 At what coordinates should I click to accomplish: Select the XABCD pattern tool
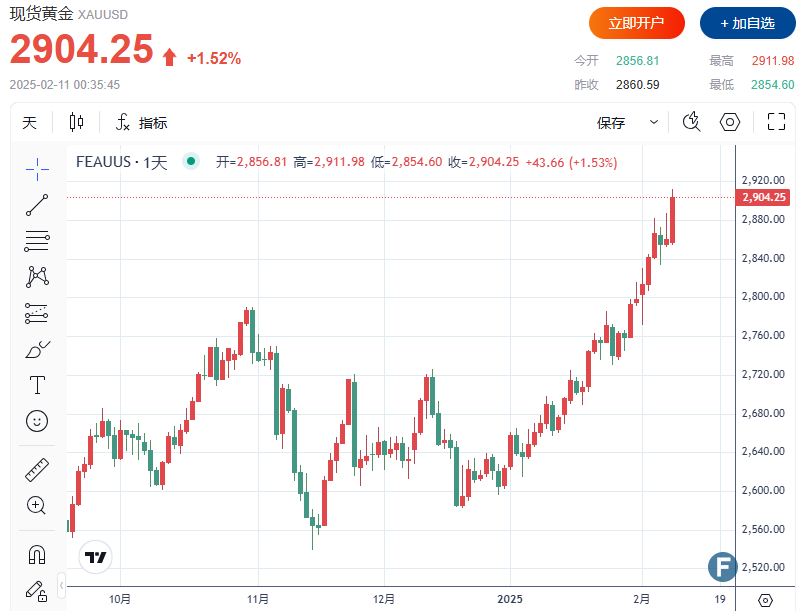(37, 276)
